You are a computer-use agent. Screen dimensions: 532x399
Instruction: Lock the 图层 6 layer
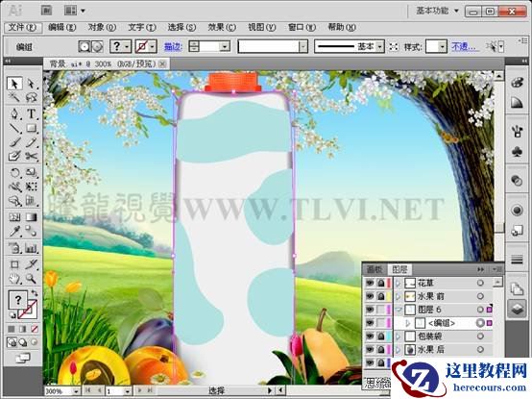(x=381, y=310)
